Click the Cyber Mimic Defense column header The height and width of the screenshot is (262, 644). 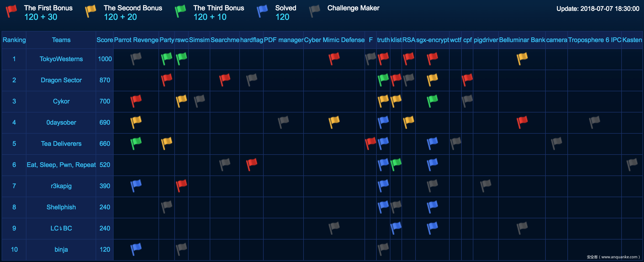pyautogui.click(x=334, y=40)
